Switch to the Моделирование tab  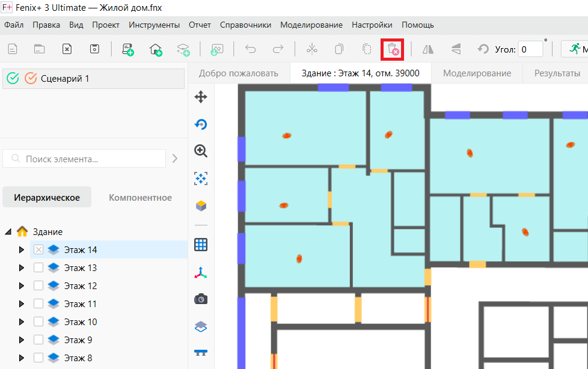[477, 73]
